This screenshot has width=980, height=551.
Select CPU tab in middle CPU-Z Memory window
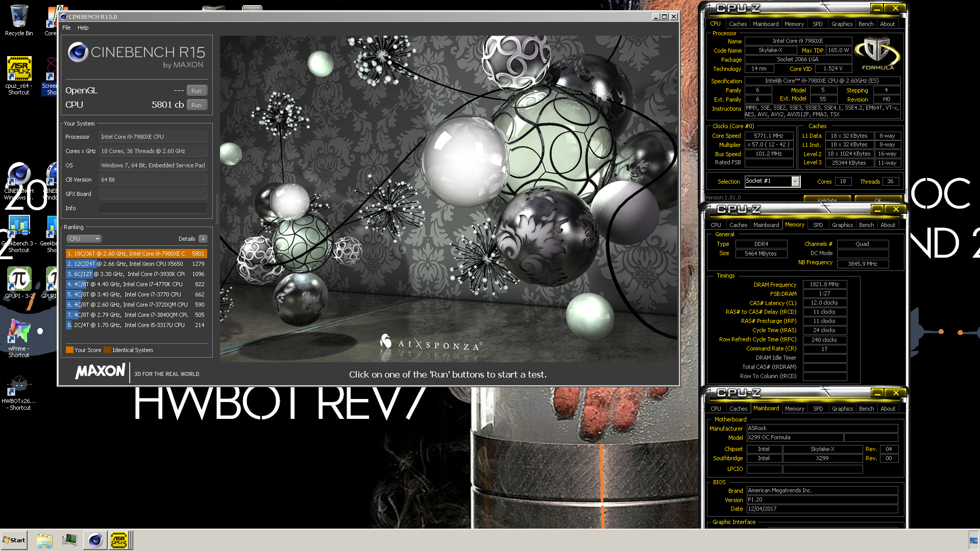click(716, 225)
